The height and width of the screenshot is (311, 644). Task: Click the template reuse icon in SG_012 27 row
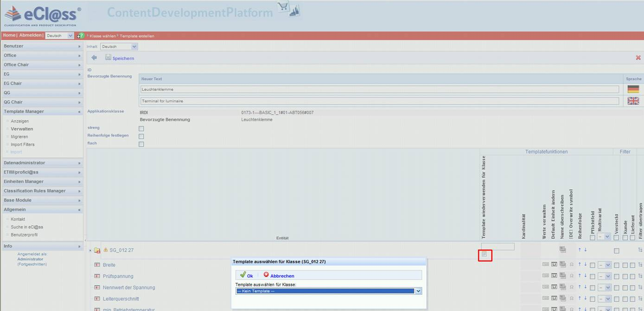485,254
